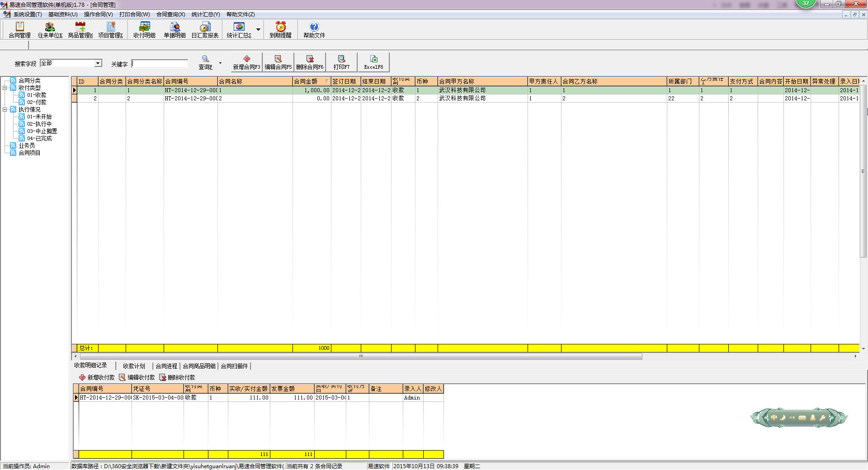Select 01-未开始 tree node
The image size is (868, 470).
(39, 117)
